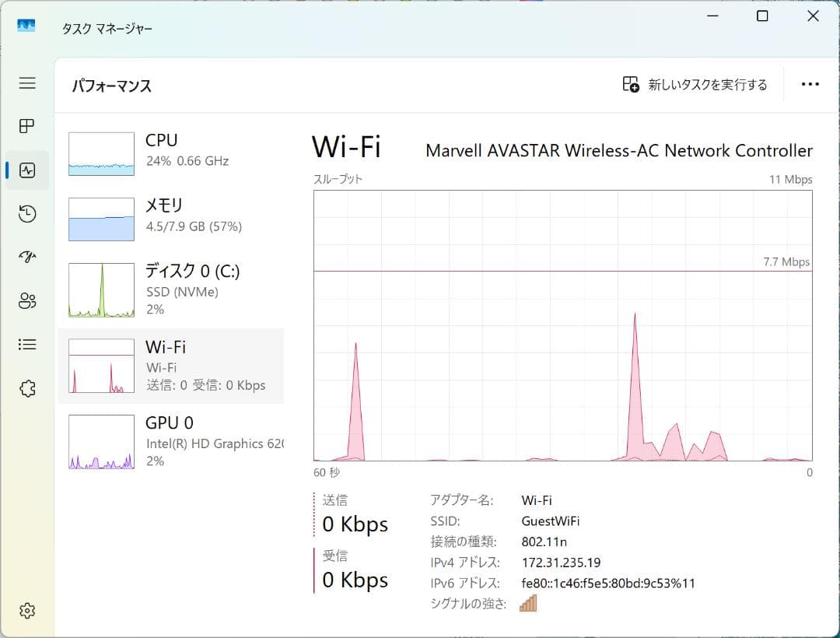Open the Startup apps view icon
The height and width of the screenshot is (638, 840).
[27, 257]
